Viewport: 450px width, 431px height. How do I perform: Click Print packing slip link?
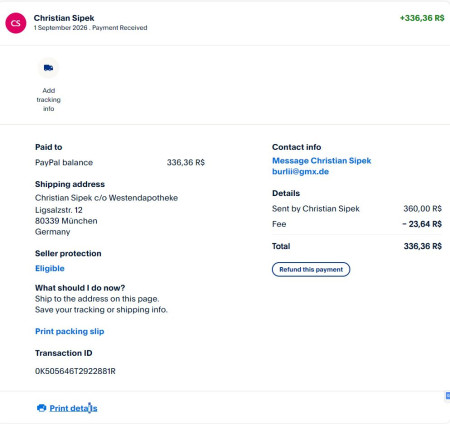point(70,331)
